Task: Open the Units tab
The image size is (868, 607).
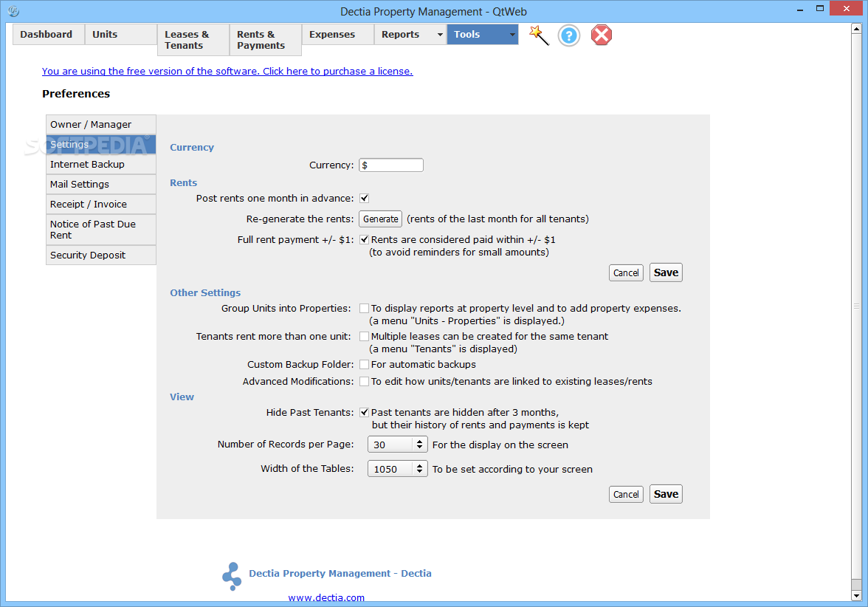Action: [121, 34]
